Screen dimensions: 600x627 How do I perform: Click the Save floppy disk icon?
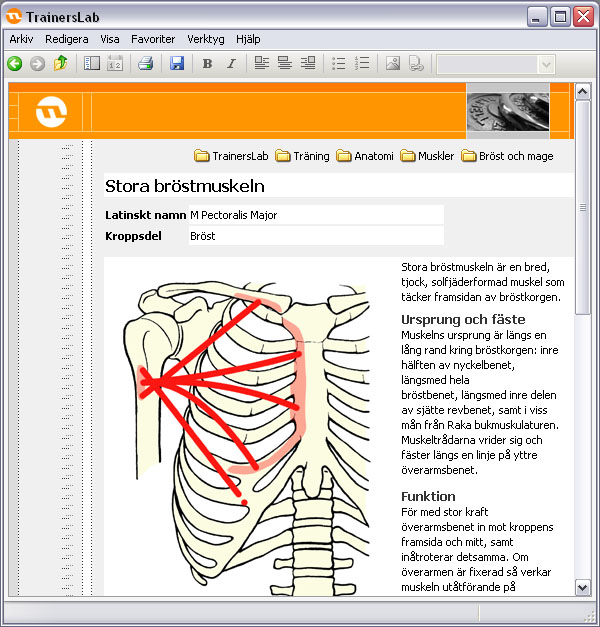click(x=177, y=64)
